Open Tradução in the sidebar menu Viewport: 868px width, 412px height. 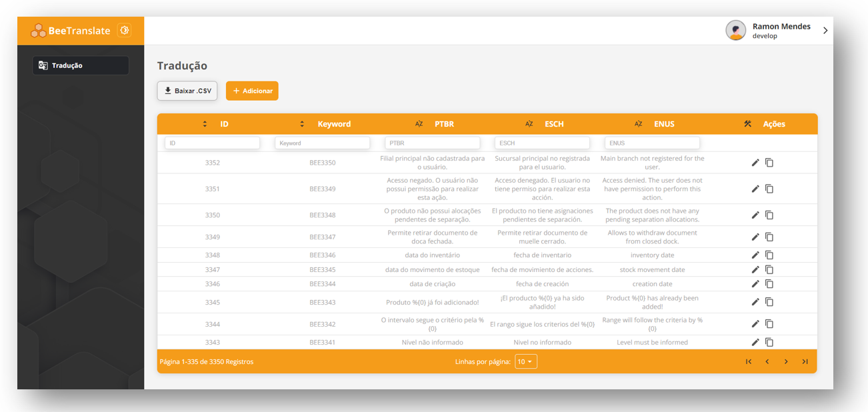tap(81, 65)
